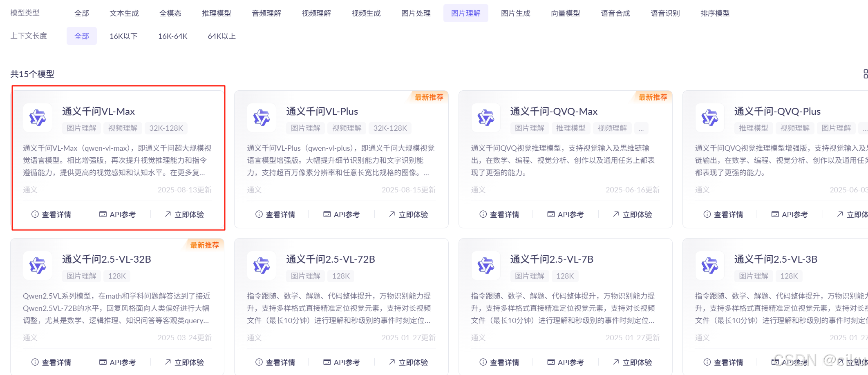Select the 全模态 model type filter
868x375 pixels.
point(170,13)
